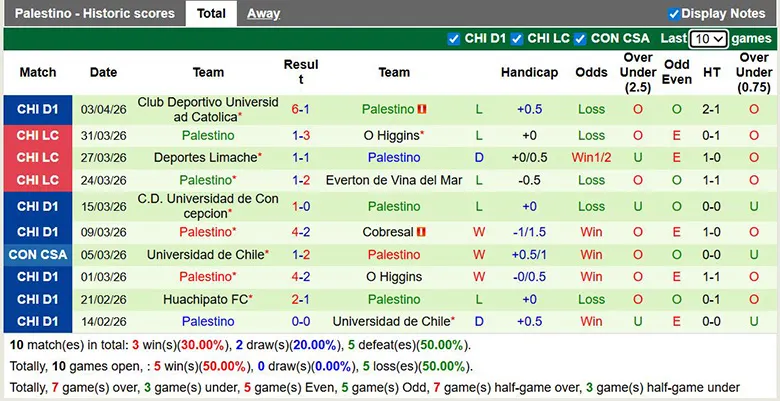Image resolution: width=780 pixels, height=401 pixels.
Task: Select the Total tab
Action: point(211,14)
